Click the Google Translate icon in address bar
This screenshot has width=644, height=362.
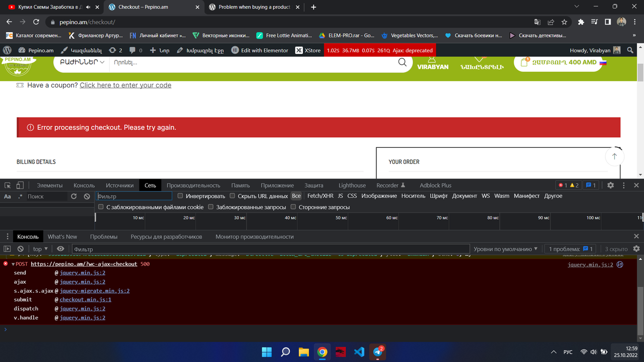tap(538, 22)
